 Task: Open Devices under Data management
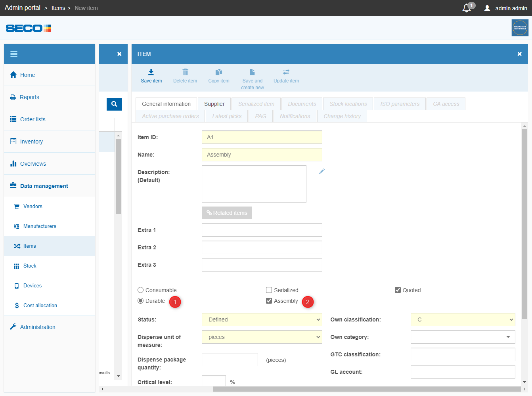[x=50, y=286]
